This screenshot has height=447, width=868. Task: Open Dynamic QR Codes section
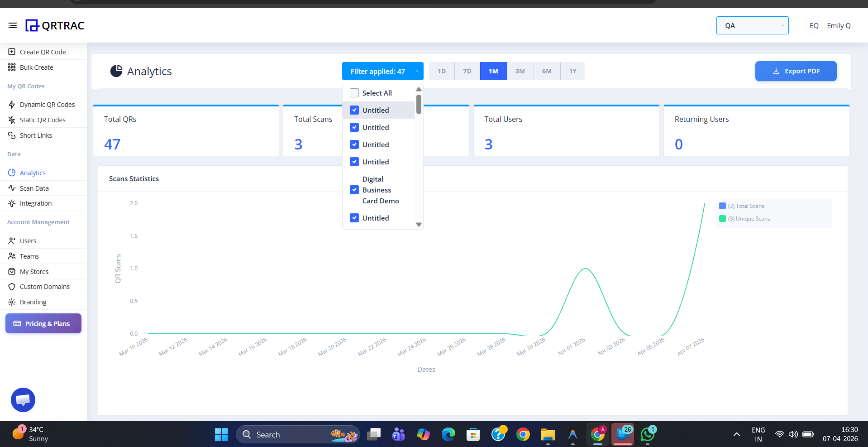47,104
